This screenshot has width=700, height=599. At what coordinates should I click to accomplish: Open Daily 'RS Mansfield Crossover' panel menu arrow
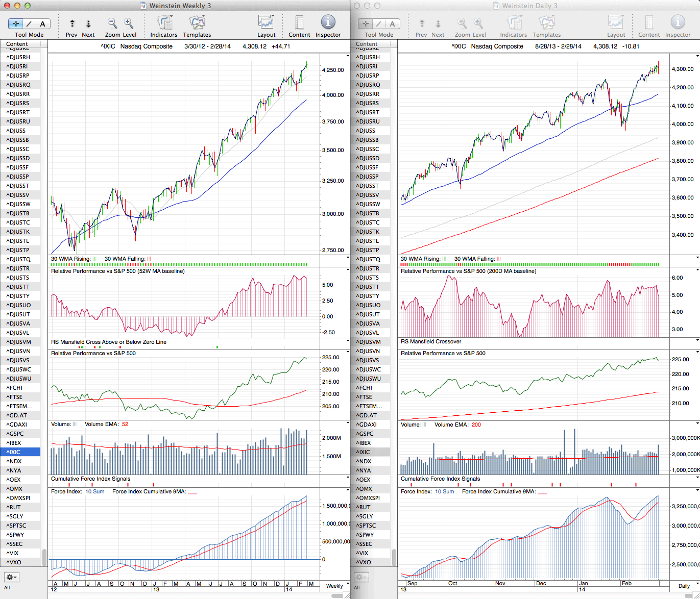click(x=697, y=341)
